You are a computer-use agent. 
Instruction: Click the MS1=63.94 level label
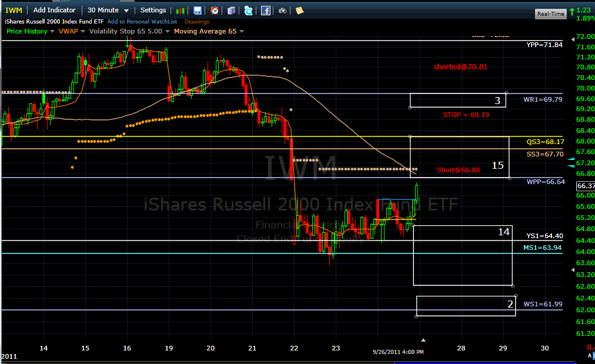pos(542,248)
